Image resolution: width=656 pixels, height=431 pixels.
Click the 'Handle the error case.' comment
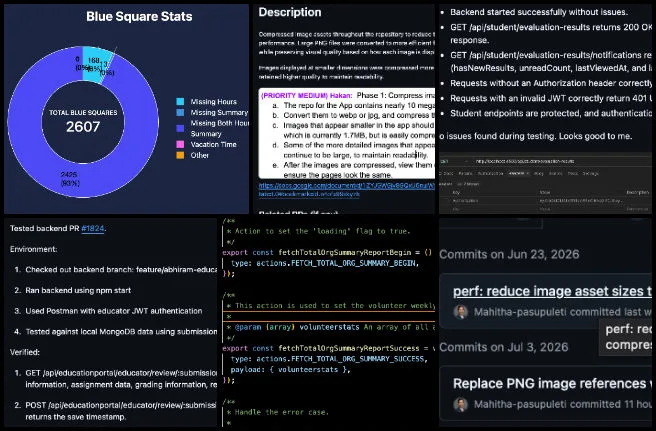tap(281, 412)
